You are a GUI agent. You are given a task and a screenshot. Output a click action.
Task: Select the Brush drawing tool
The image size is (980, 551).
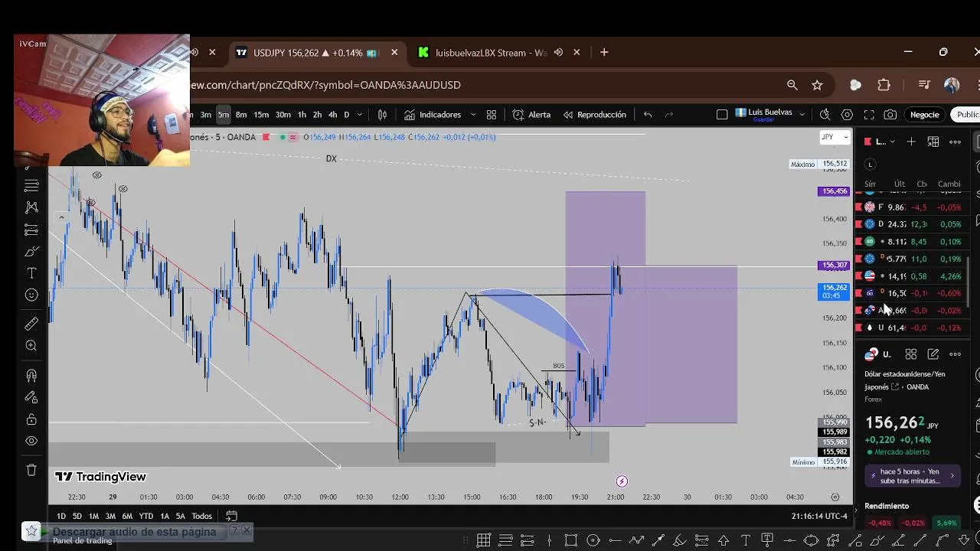click(x=31, y=252)
